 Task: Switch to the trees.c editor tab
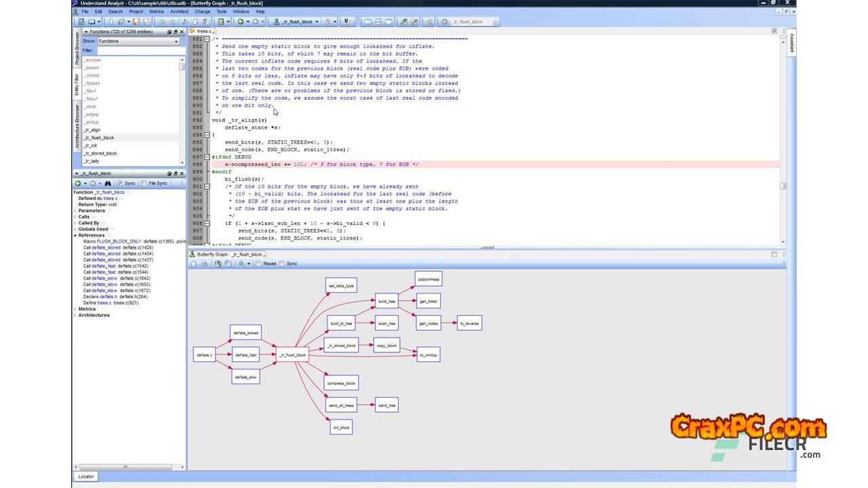coord(202,31)
